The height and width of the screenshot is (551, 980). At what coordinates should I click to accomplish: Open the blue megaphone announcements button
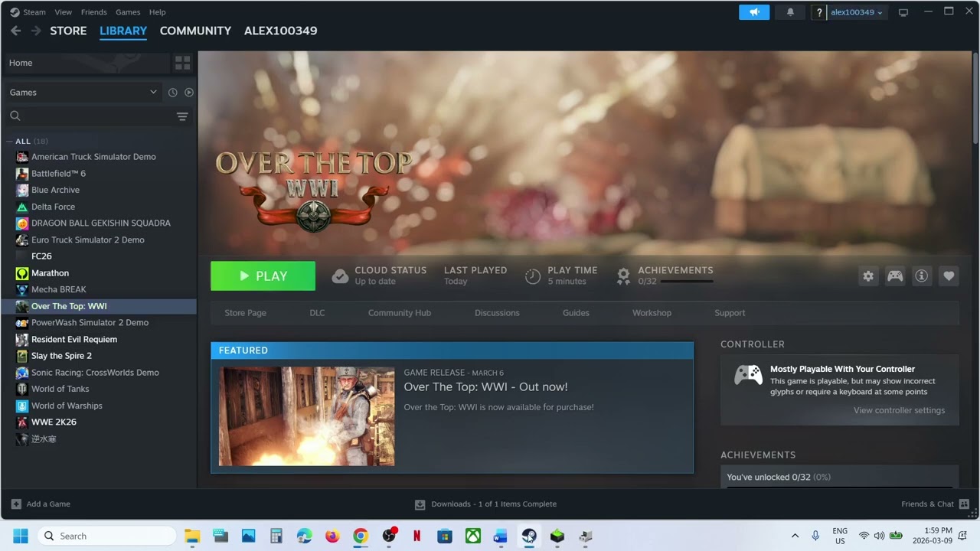[754, 12]
